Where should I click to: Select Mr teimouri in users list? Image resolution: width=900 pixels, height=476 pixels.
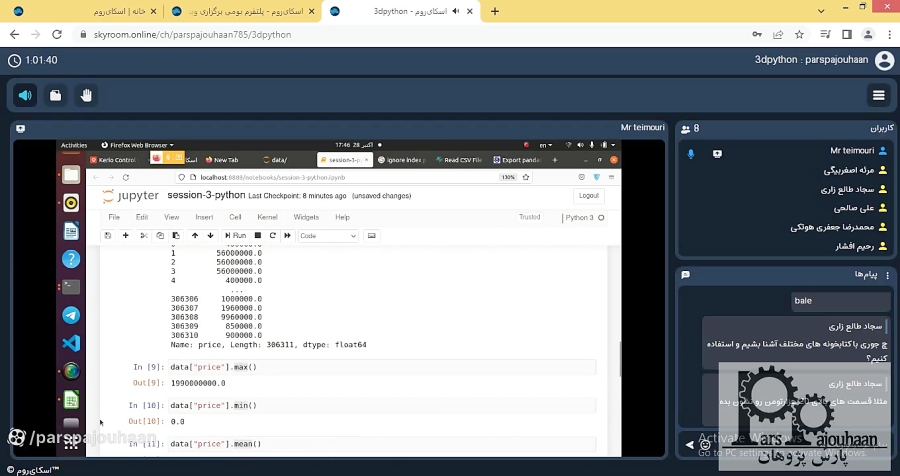(x=851, y=151)
